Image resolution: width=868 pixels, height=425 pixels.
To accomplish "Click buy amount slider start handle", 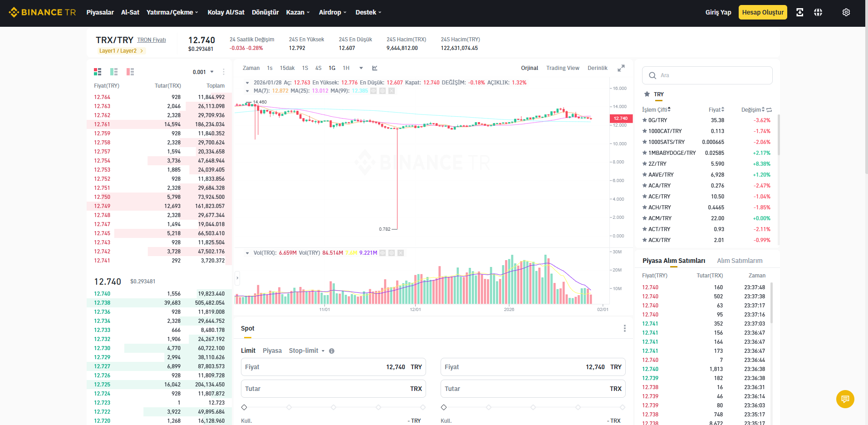I will 244,407.
